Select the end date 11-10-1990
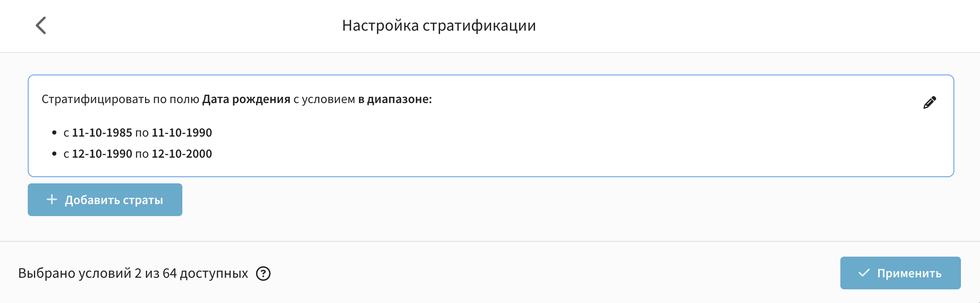This screenshot has height=303, width=980. click(182, 133)
